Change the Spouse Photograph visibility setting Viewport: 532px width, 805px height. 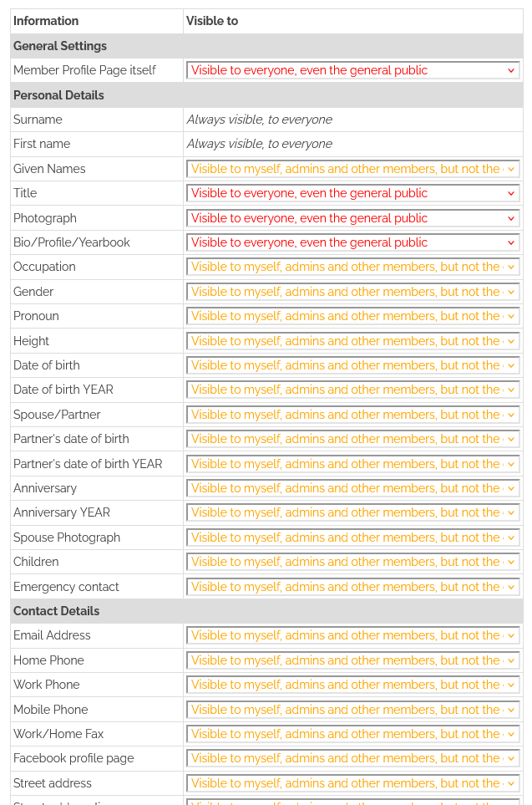point(352,538)
